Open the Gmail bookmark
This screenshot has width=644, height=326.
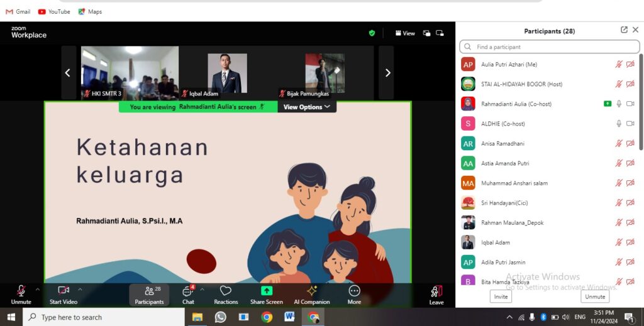coord(18,11)
